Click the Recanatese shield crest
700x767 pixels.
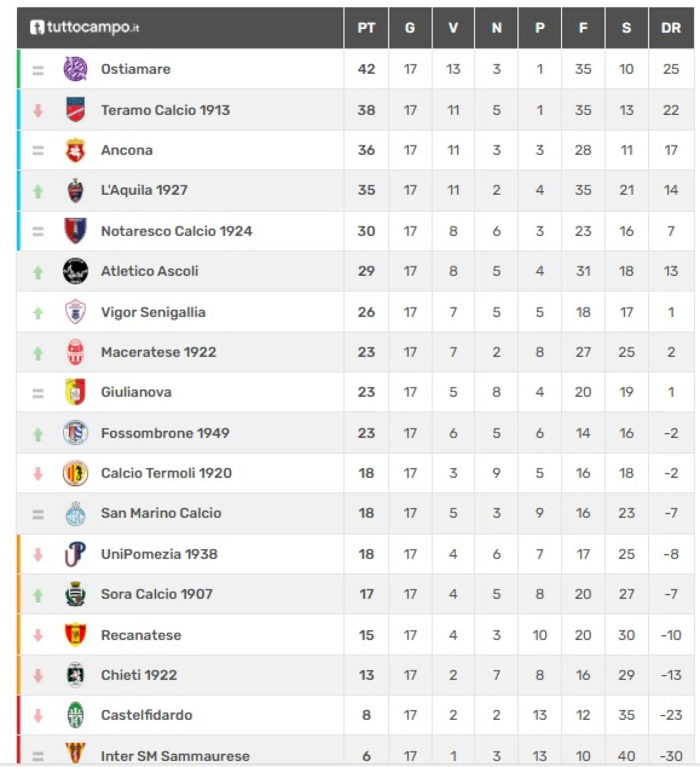point(75,635)
